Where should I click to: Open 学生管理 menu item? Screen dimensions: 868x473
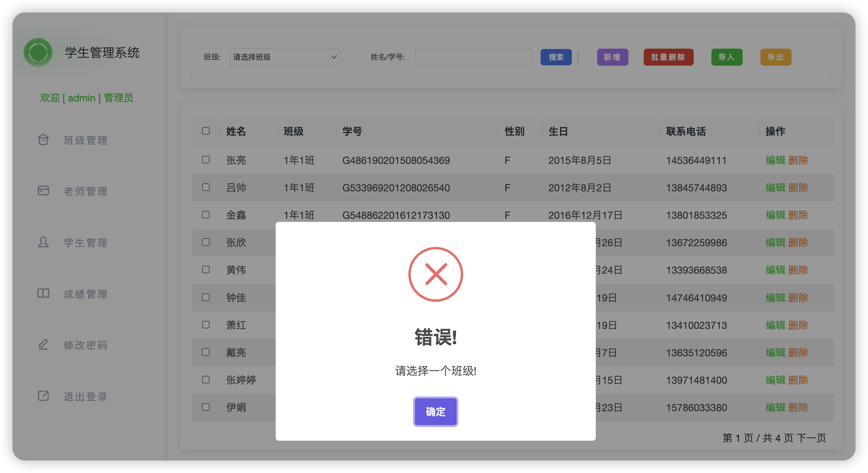tap(85, 243)
